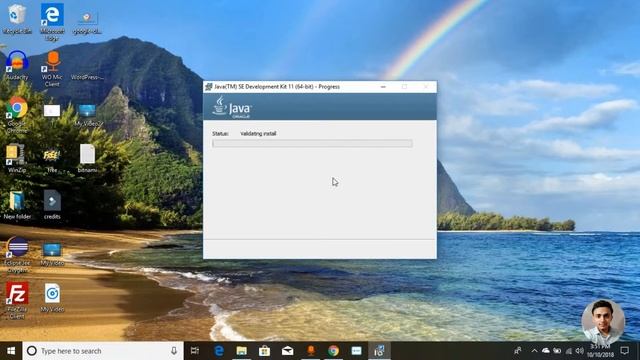Open the Eclipse Jee Oxygen shortcut
This screenshot has height=360, width=640.
click(x=18, y=255)
